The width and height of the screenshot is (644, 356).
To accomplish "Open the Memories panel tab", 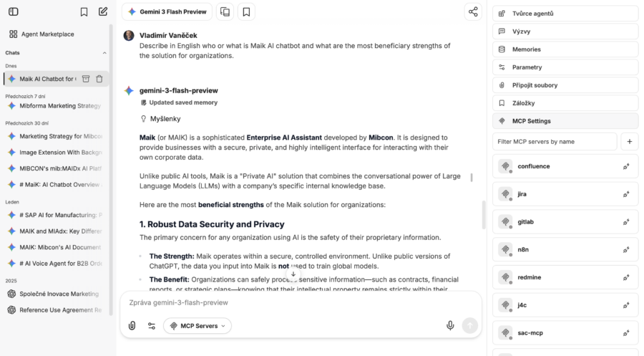I will [565, 49].
